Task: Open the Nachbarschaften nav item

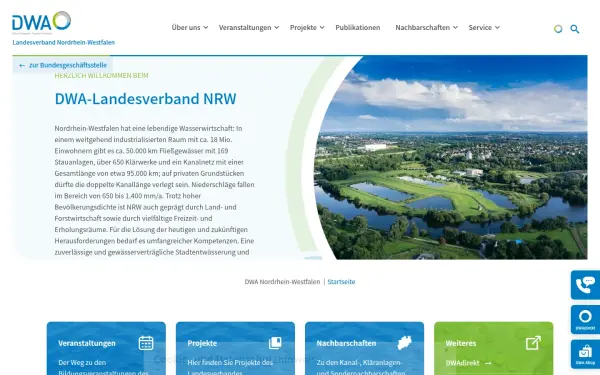Action: tap(422, 28)
